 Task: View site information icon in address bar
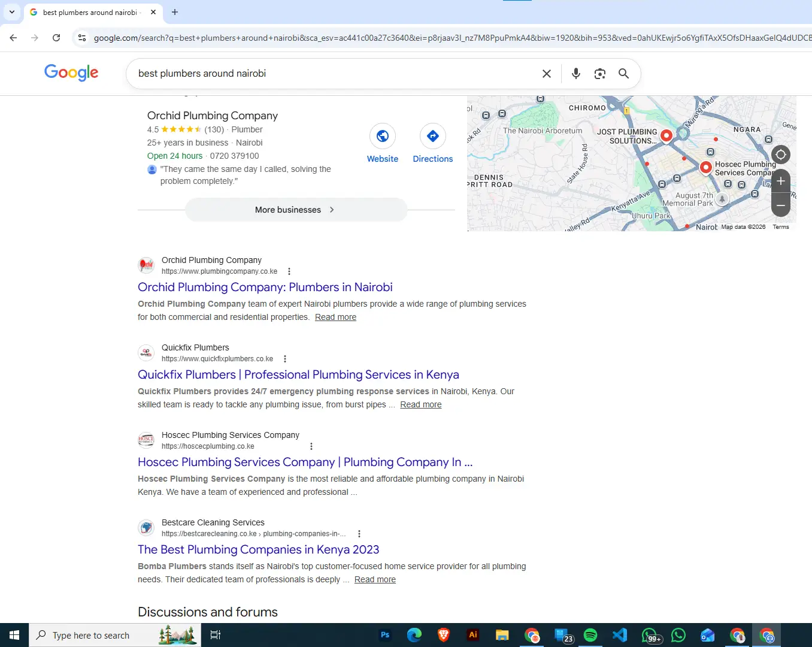tap(82, 38)
